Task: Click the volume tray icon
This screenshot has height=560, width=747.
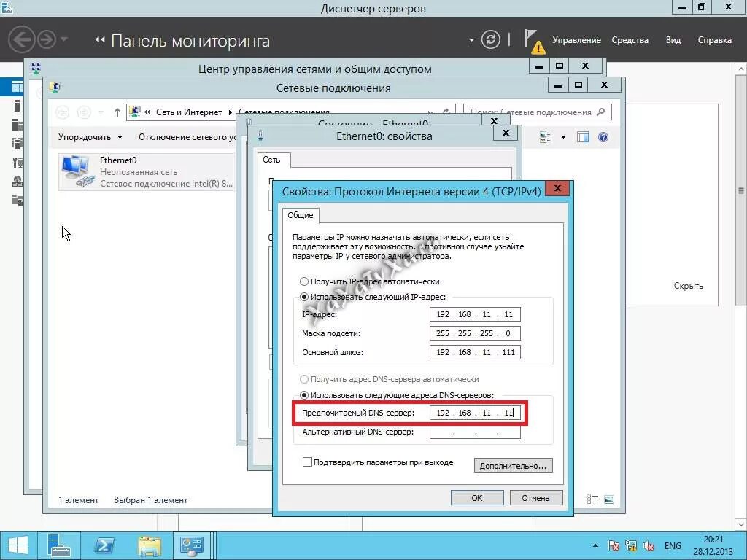Action: pos(649,545)
